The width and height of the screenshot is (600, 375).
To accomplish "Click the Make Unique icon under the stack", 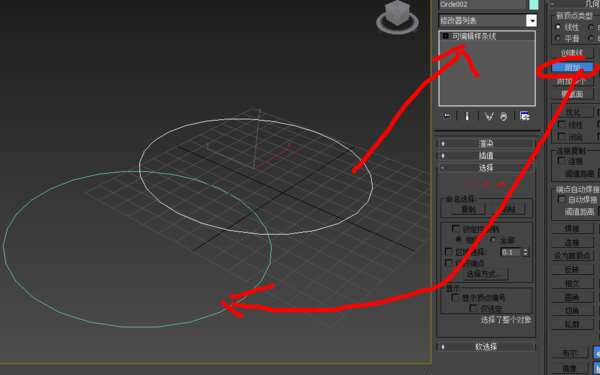I will [x=489, y=116].
